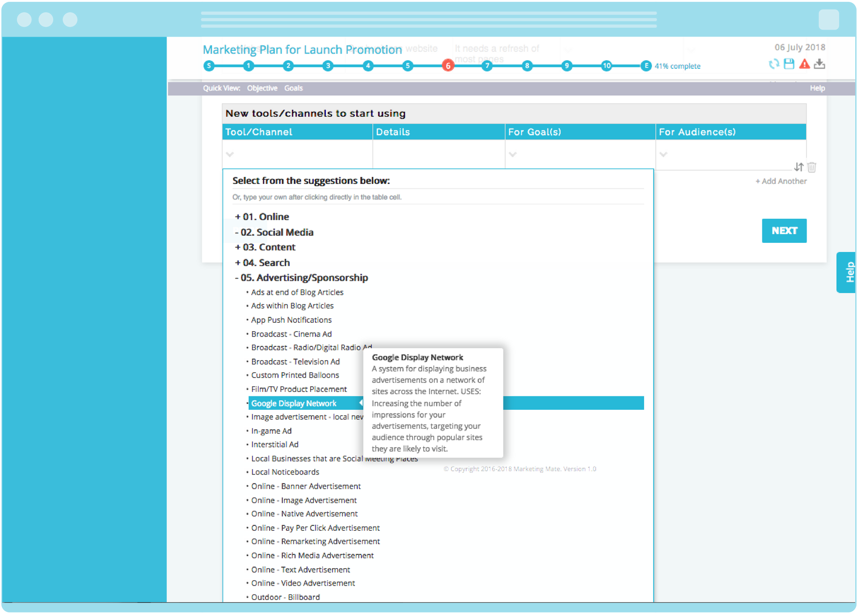
Task: Jump to step 10 marker
Action: click(607, 66)
